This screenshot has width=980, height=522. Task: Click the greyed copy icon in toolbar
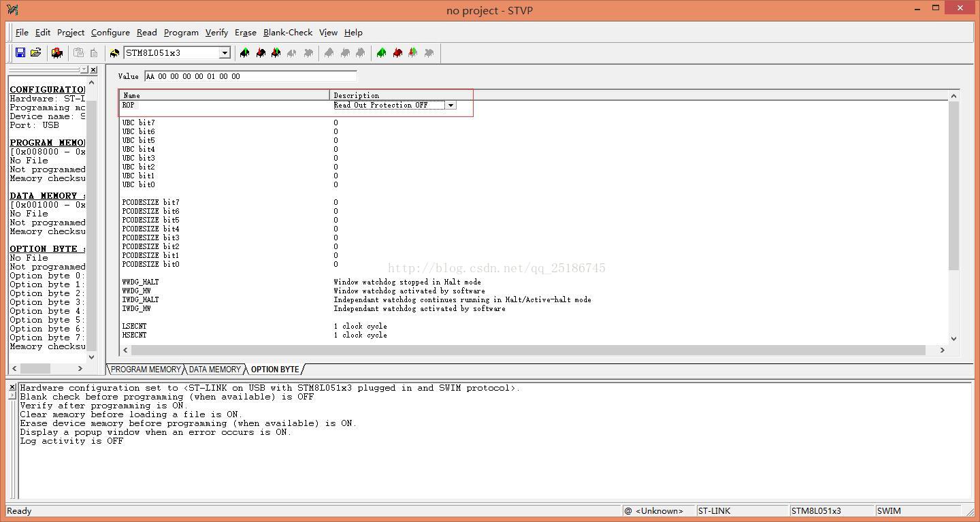78,52
